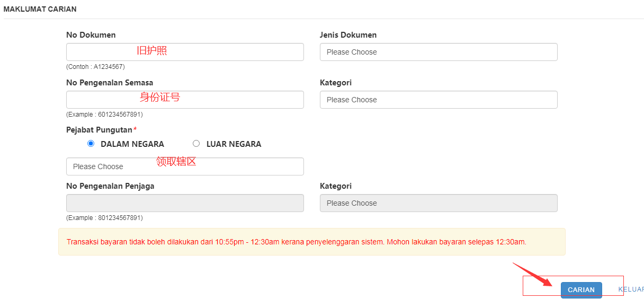The width and height of the screenshot is (644, 299).
Task: Click the greyed No Pengenalan Penjaga field
Action: (x=185, y=203)
